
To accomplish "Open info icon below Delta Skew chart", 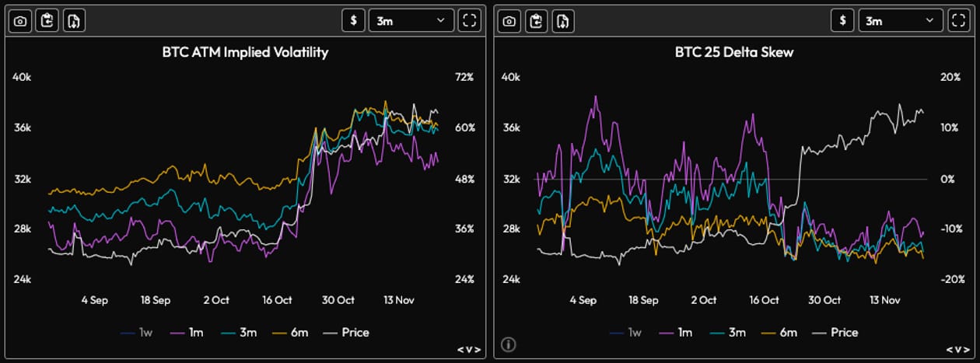I will (509, 344).
